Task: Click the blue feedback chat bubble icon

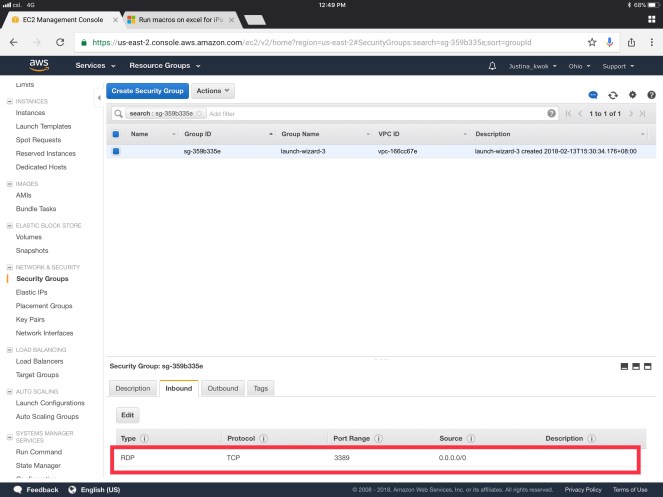Action: click(593, 94)
